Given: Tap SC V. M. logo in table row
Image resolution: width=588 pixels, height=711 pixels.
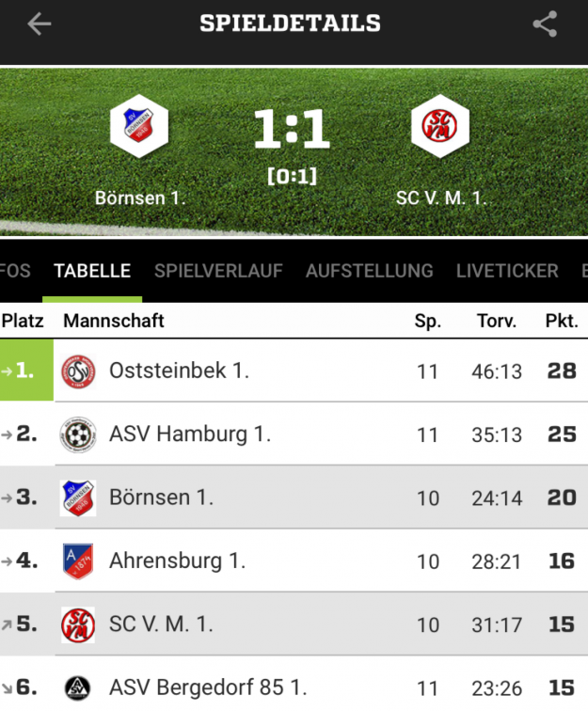Looking at the screenshot, I should tap(78, 624).
